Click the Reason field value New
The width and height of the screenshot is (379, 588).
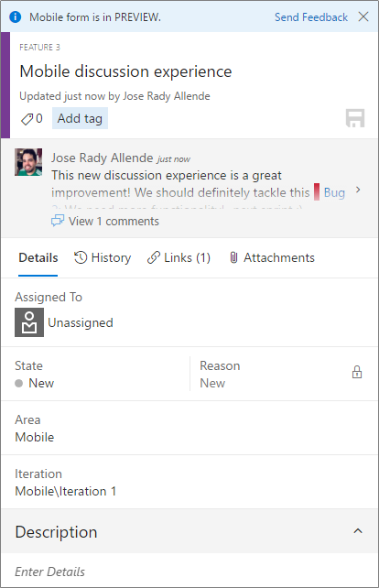click(x=212, y=383)
